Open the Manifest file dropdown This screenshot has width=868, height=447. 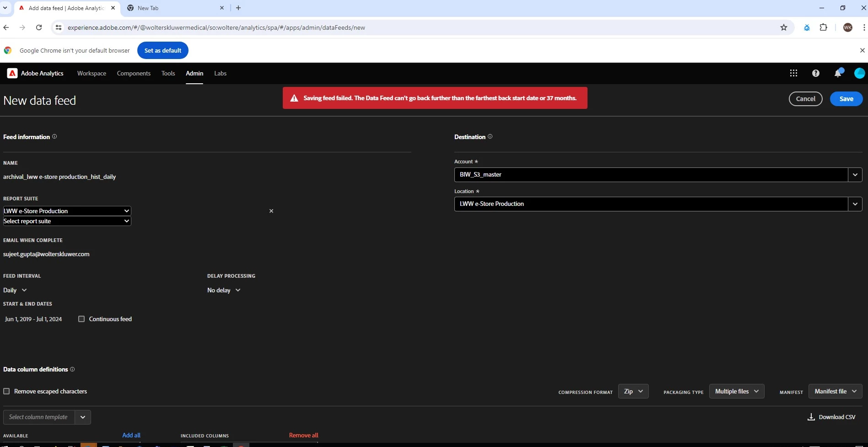coord(836,391)
